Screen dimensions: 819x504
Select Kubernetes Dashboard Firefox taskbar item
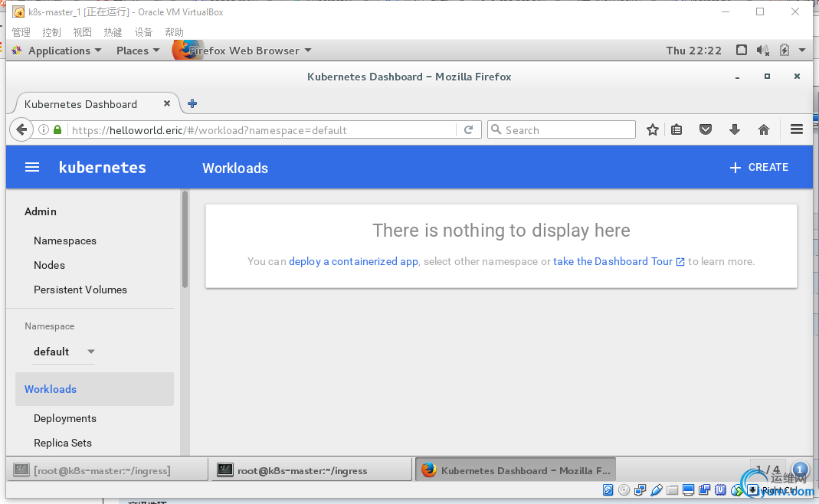click(x=516, y=470)
